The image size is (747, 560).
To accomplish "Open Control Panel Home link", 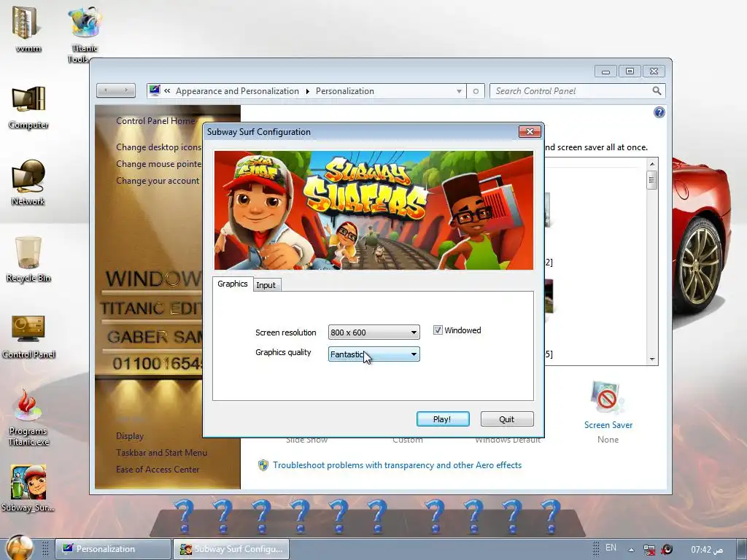I will tap(155, 121).
